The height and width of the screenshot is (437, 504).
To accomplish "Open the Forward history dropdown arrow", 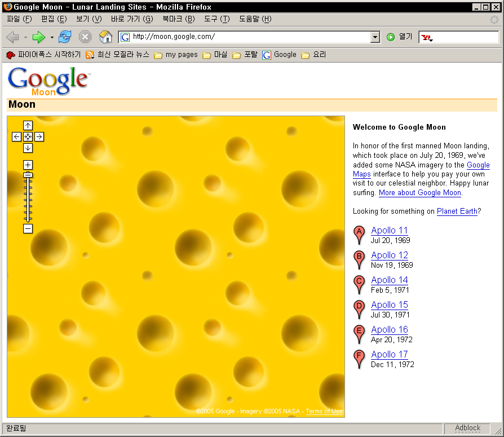I will click(x=52, y=38).
